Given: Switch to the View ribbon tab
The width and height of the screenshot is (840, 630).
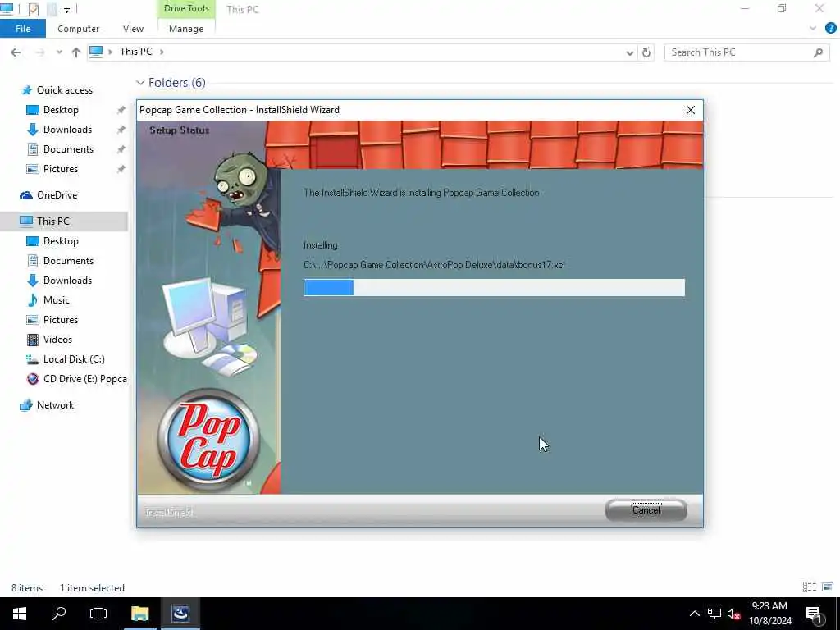Looking at the screenshot, I should (x=133, y=29).
